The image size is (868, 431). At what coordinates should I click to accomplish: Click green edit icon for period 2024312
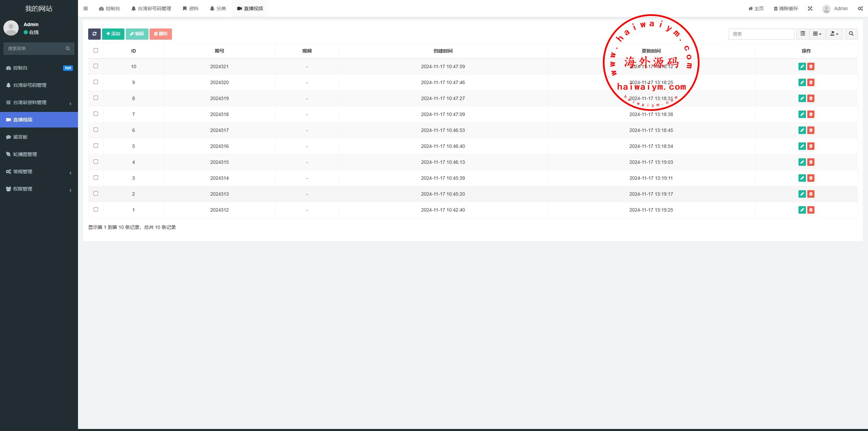(802, 210)
